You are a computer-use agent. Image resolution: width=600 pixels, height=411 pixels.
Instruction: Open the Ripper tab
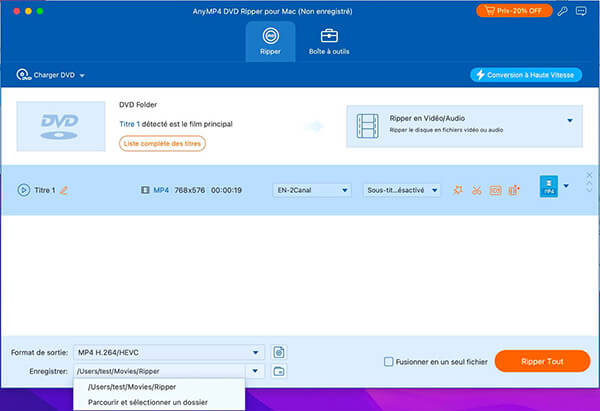pos(270,42)
